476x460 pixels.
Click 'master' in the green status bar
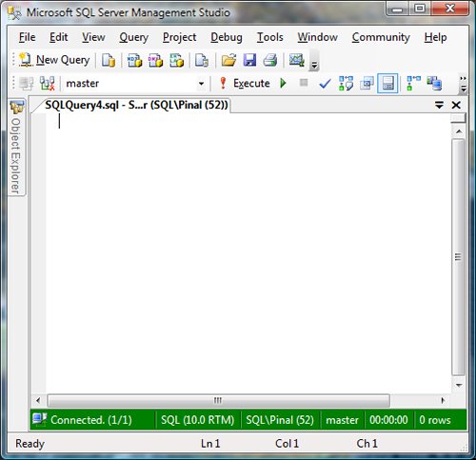tap(342, 420)
